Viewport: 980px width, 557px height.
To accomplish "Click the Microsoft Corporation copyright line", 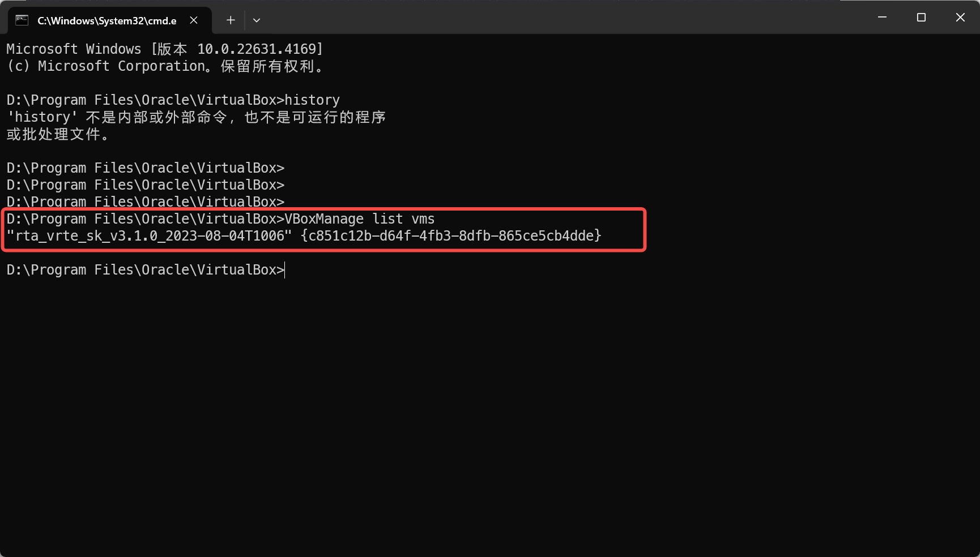I will (x=164, y=66).
